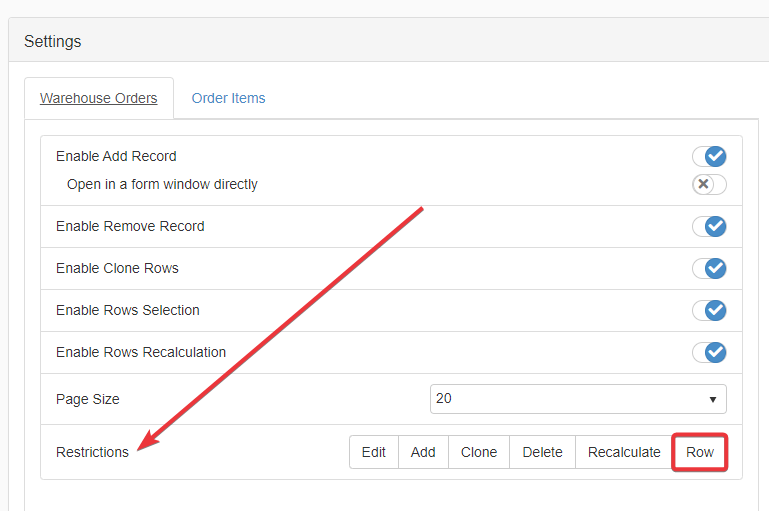769x511 pixels.
Task: Disable the Enable Add Record toggle
Action: (709, 157)
